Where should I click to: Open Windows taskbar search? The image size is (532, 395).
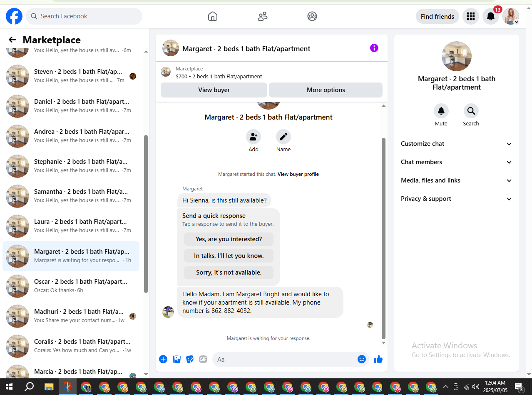coord(29,387)
